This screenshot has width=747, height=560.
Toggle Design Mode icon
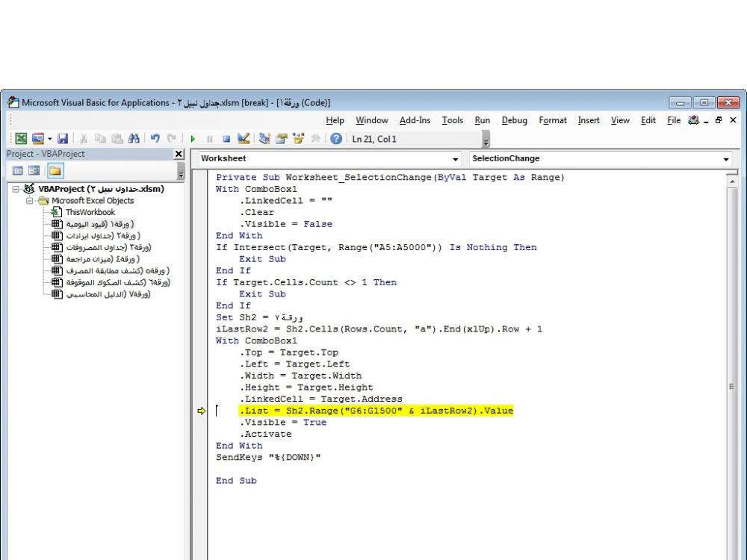click(x=244, y=139)
